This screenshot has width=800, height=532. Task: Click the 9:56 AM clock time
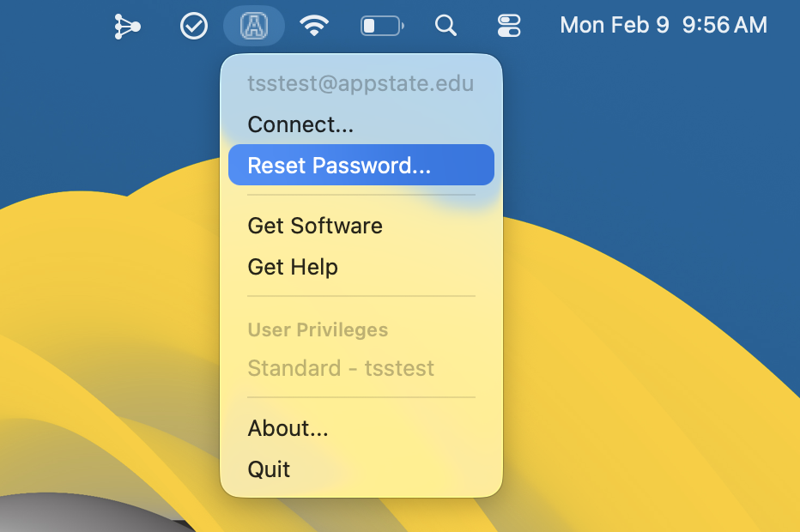724,25
